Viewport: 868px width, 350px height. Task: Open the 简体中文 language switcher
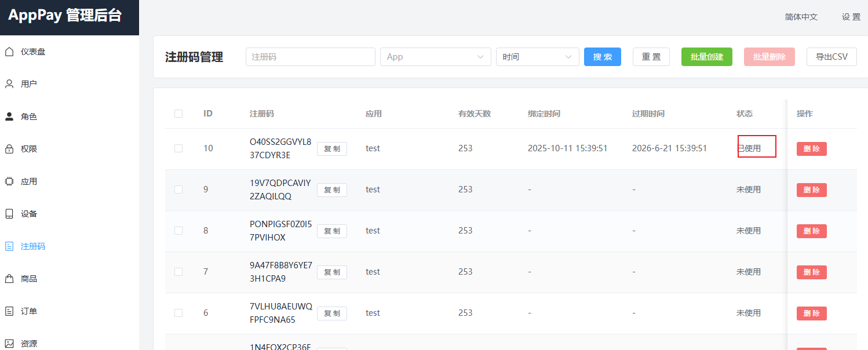coord(801,17)
